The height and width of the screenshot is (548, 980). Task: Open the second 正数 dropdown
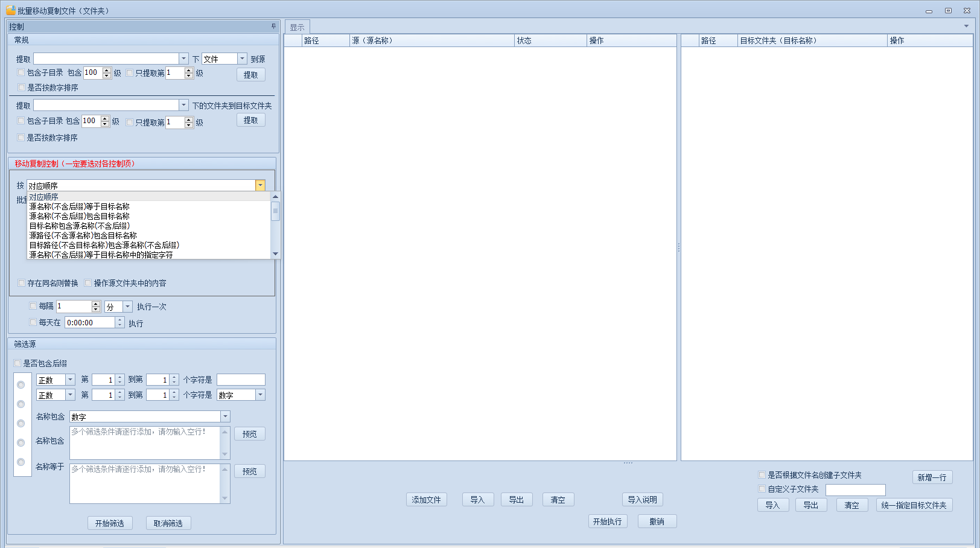(70, 395)
